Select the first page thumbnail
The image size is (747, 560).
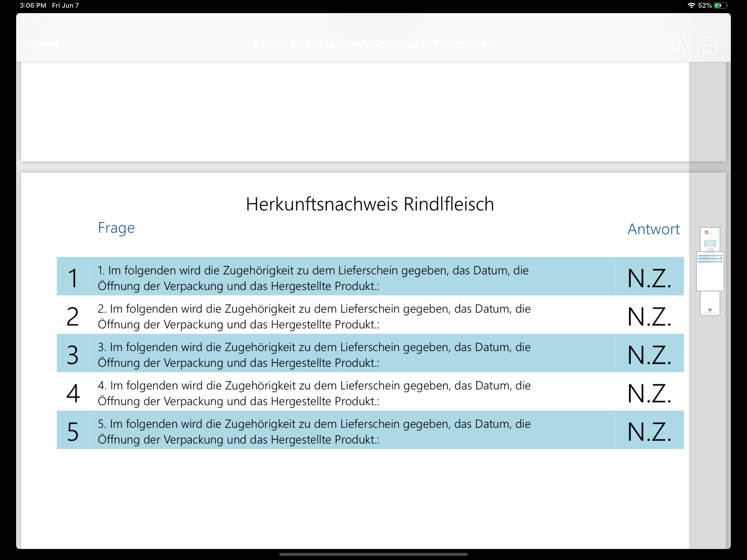coord(710,240)
